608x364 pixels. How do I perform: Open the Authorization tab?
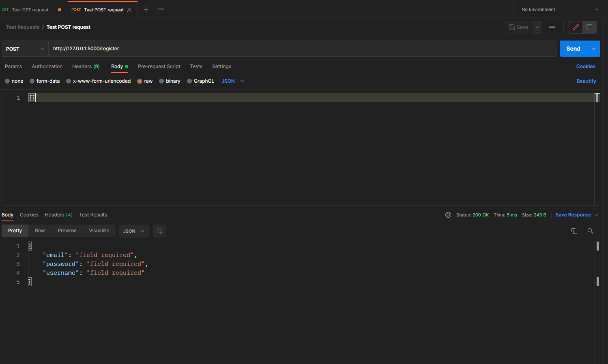(47, 66)
